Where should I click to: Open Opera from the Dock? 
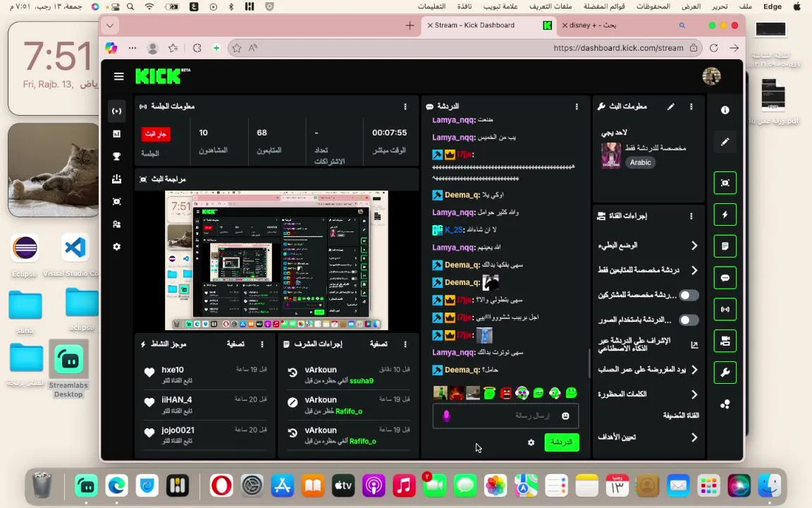[221, 486]
